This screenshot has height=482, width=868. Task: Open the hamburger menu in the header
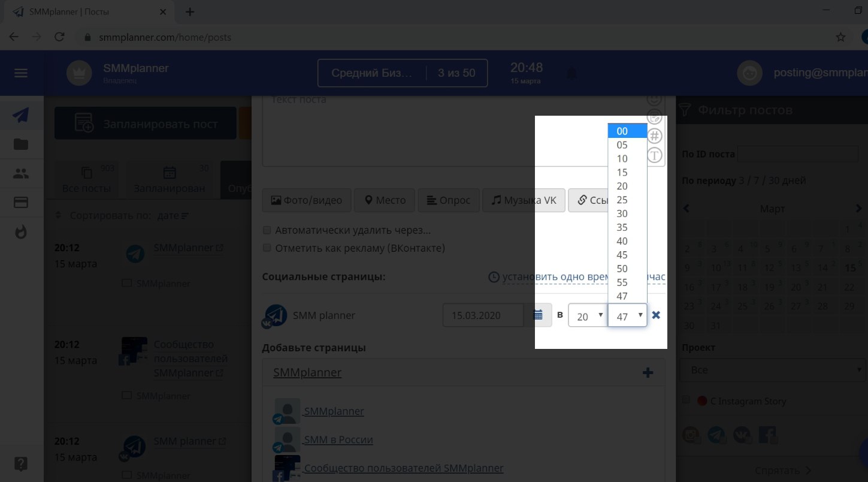click(21, 73)
